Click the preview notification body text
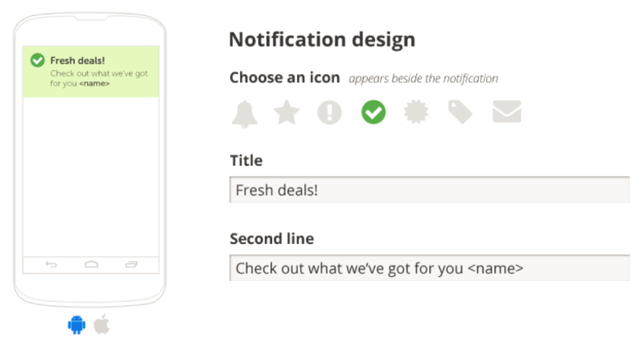This screenshot has width=644, height=351. tap(99, 78)
